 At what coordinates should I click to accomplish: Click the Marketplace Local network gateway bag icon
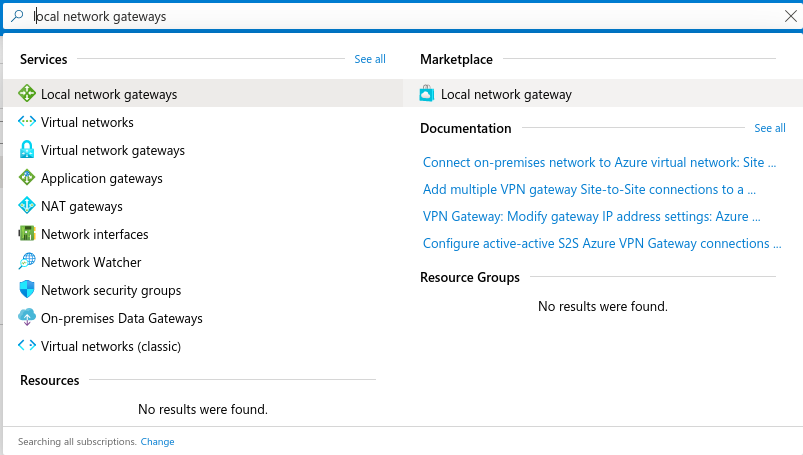(427, 93)
